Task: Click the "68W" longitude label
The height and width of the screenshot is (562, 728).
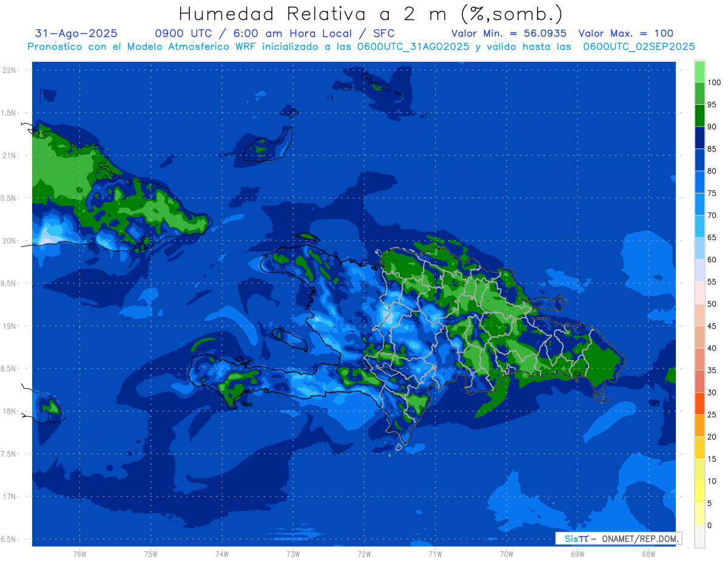Action: pos(649,554)
